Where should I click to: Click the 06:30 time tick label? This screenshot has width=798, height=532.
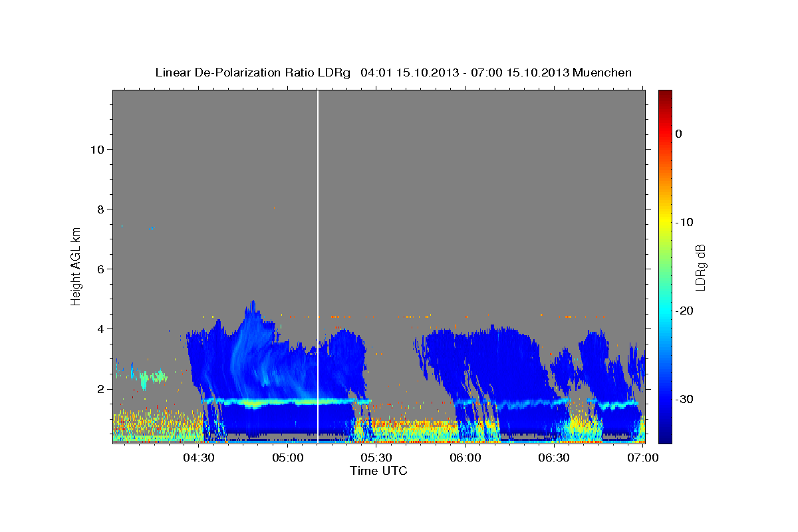pyautogui.click(x=555, y=458)
